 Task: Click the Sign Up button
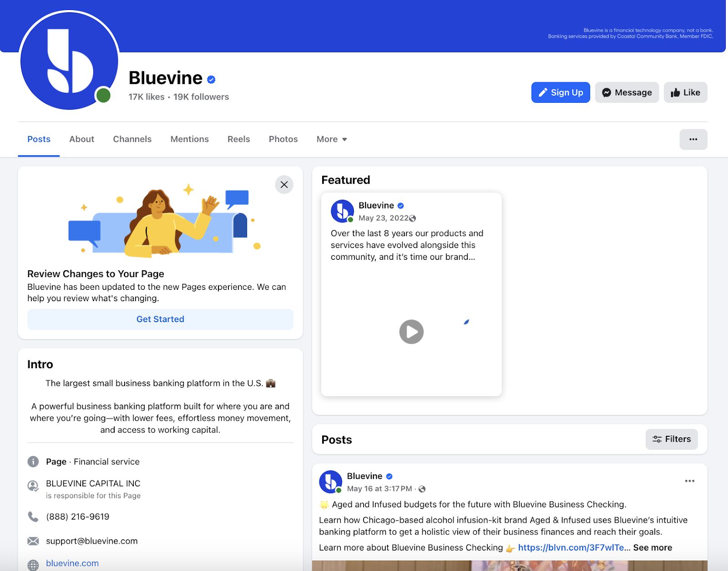click(561, 92)
